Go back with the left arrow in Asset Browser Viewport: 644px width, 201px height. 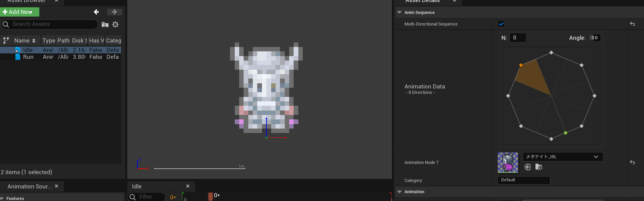[x=97, y=12]
